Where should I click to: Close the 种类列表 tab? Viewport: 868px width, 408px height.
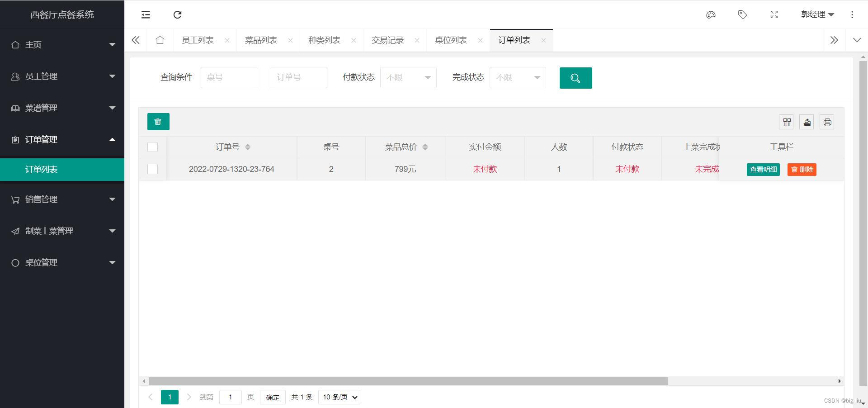354,40
